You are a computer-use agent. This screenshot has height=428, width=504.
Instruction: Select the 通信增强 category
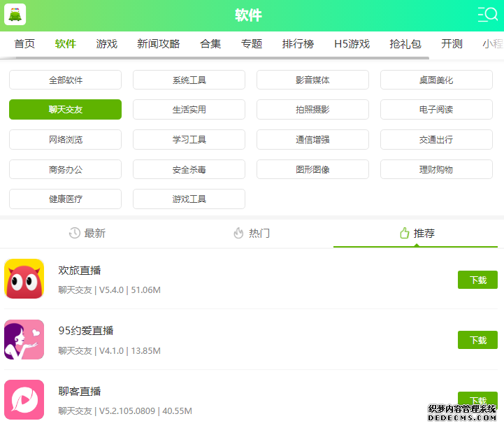(x=312, y=140)
